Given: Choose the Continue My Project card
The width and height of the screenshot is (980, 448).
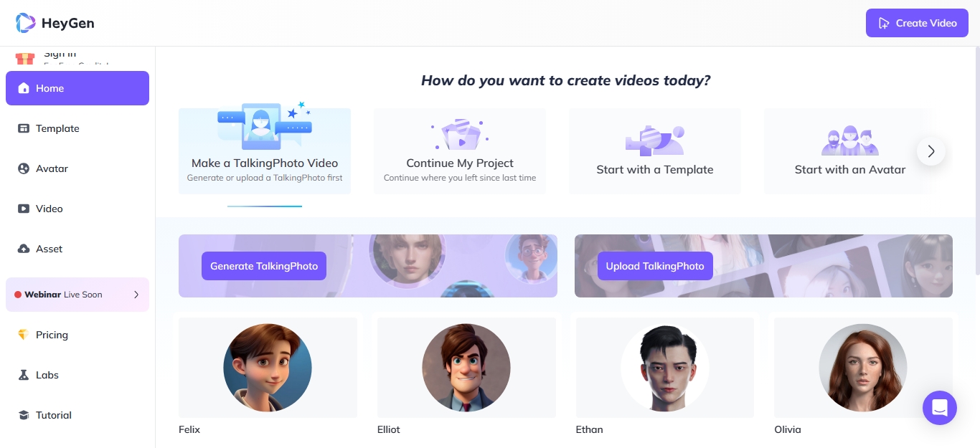Looking at the screenshot, I should pyautogui.click(x=460, y=151).
